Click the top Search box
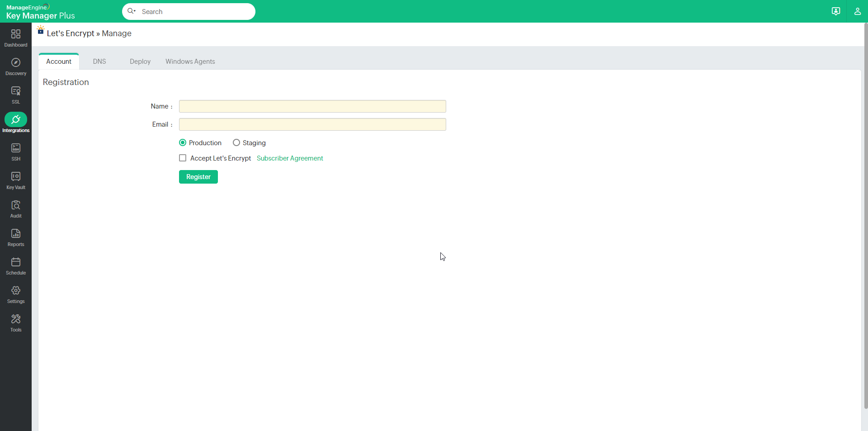 [x=189, y=11]
